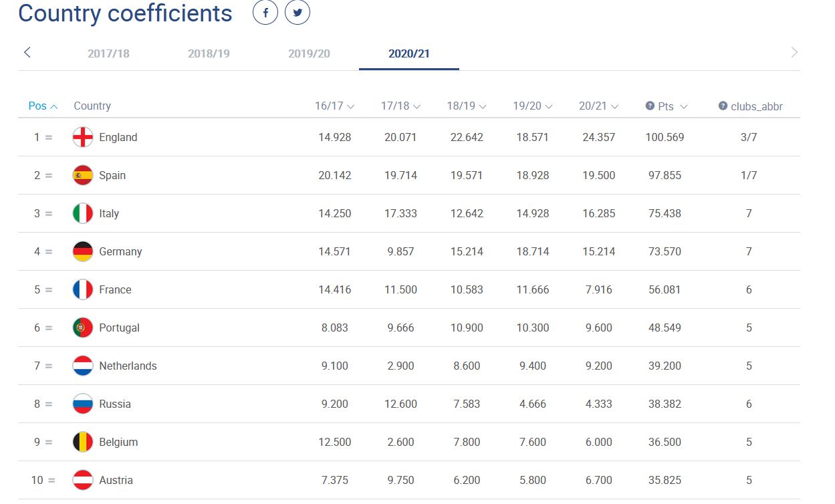The height and width of the screenshot is (504, 835).
Task: Switch to the 2017/18 season tab
Action: 108,53
